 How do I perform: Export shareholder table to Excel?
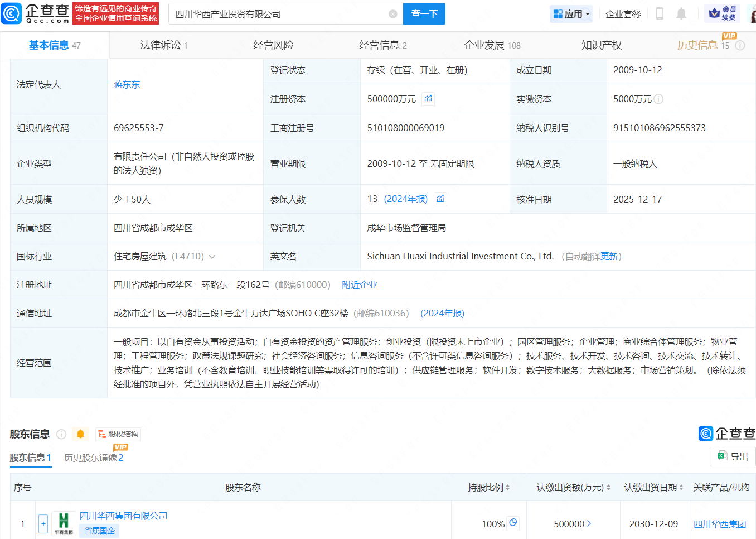[x=733, y=456]
